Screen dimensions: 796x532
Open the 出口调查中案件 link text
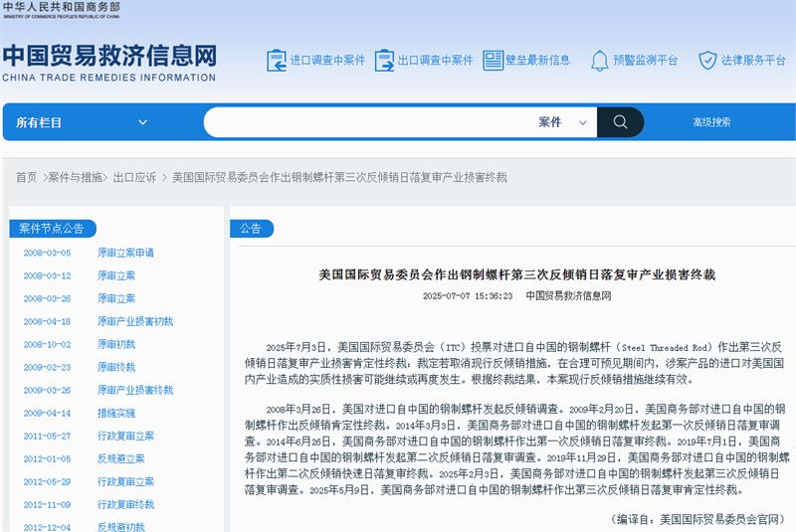[x=435, y=61]
